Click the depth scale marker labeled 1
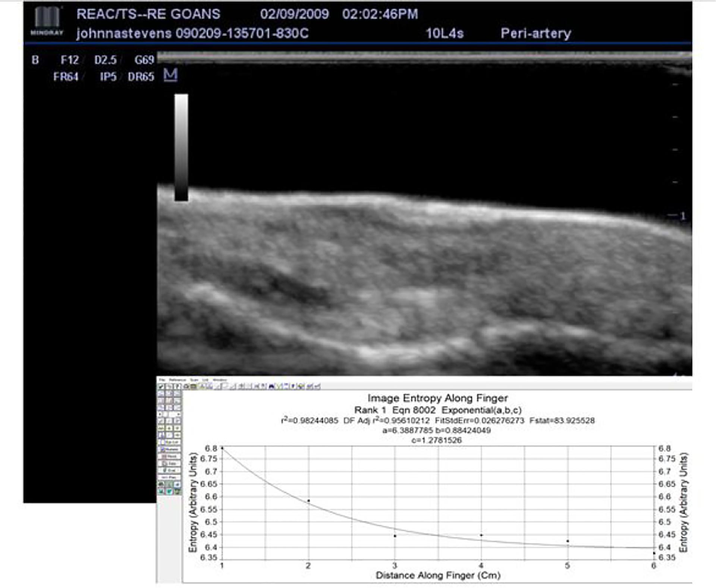This screenshot has height=588, width=716. click(682, 216)
